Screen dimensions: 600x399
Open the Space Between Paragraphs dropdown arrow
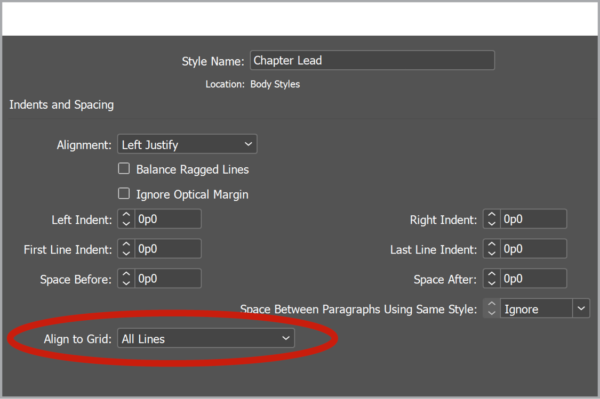pos(581,308)
